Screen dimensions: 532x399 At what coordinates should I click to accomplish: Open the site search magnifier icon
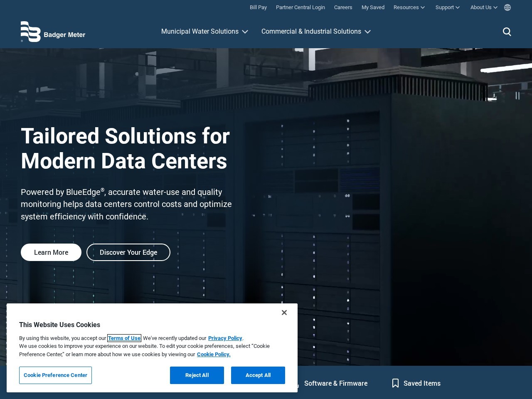point(507,32)
